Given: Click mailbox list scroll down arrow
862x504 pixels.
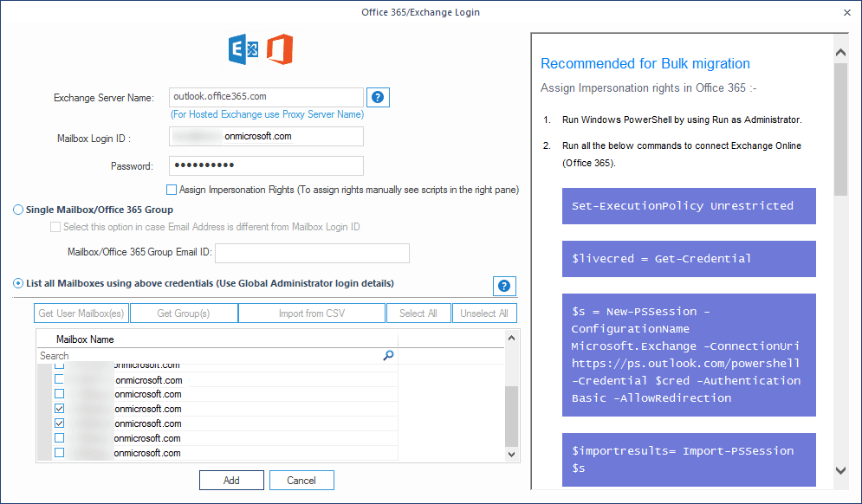Looking at the screenshot, I should click(512, 454).
